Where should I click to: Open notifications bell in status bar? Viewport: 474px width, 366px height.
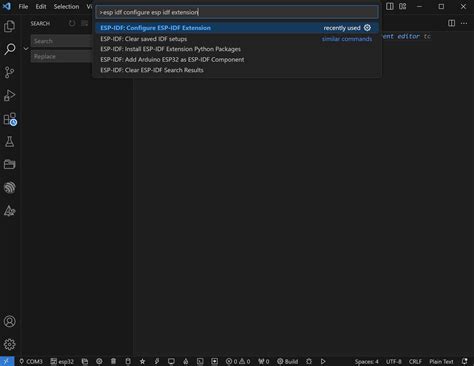click(465, 361)
